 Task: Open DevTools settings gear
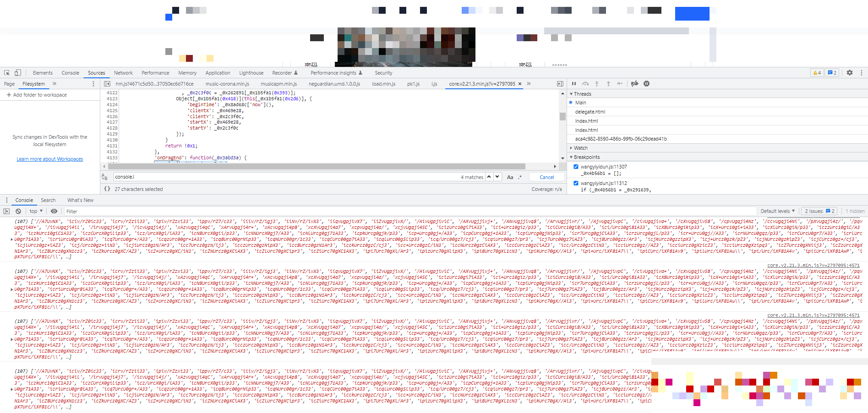pyautogui.click(x=850, y=73)
